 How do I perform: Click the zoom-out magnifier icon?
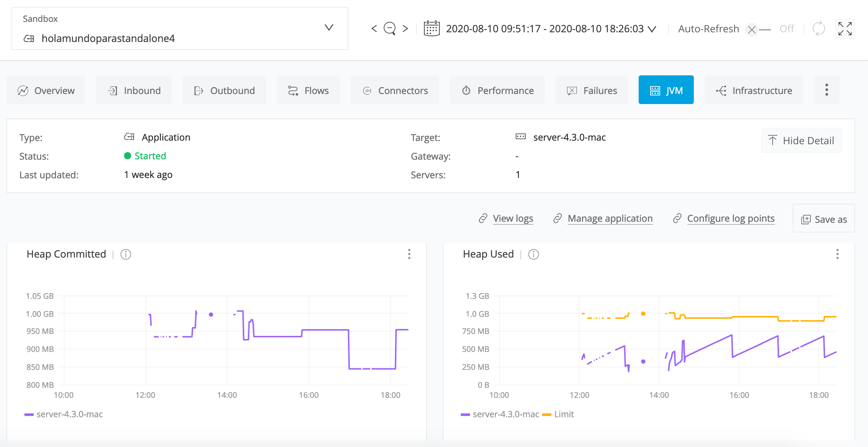(x=389, y=28)
